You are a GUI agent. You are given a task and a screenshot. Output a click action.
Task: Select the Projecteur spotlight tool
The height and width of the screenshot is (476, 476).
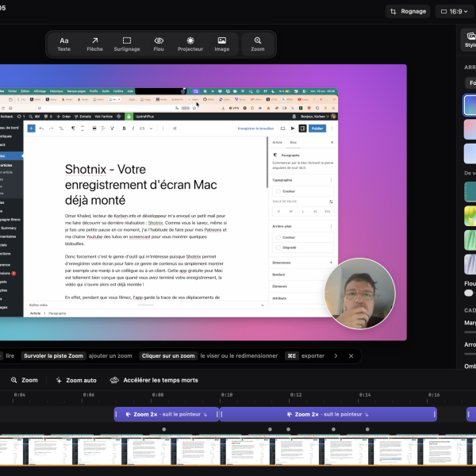click(x=190, y=44)
